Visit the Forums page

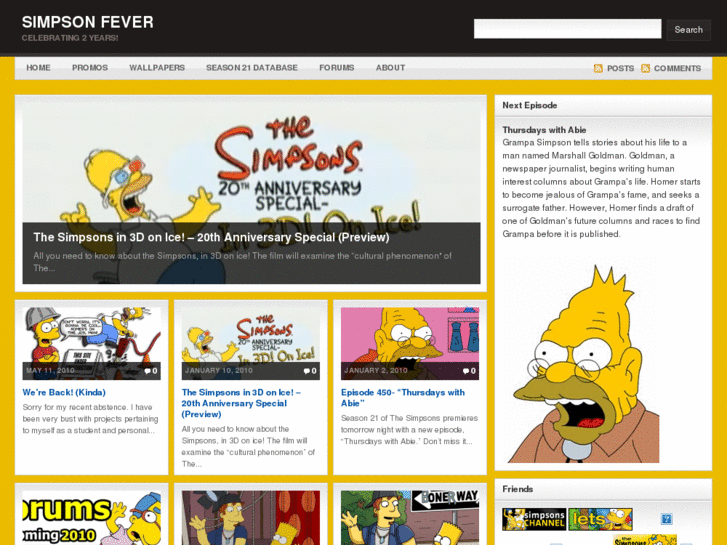pyautogui.click(x=337, y=68)
